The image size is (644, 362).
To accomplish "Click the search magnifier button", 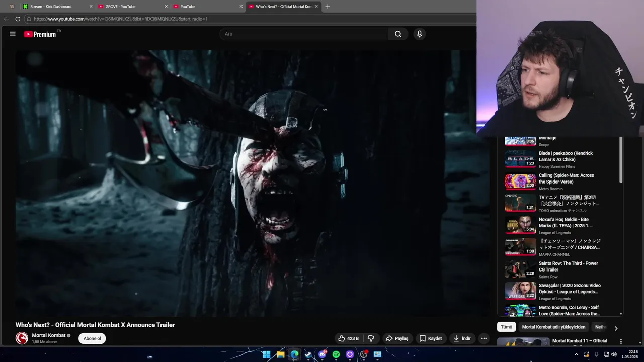I will tap(398, 34).
